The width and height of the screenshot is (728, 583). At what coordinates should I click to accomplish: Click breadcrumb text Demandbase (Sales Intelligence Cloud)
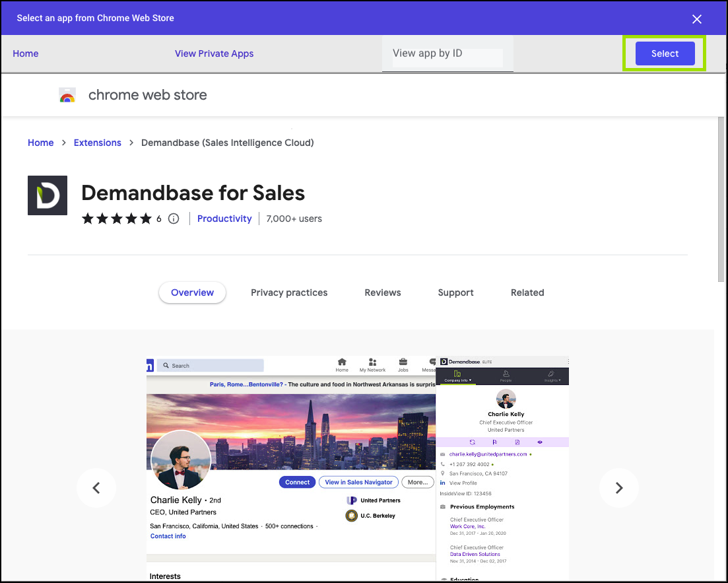[x=228, y=143]
